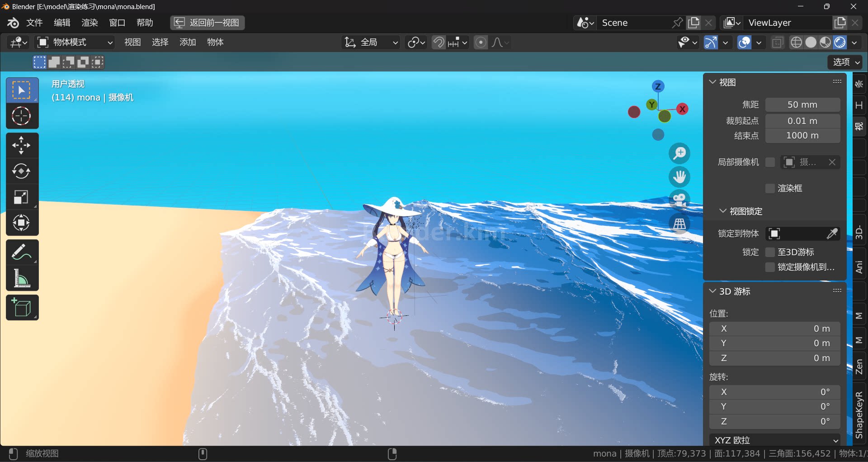868x462 pixels.
Task: Toggle camera view gizmo icon
Action: tap(679, 200)
